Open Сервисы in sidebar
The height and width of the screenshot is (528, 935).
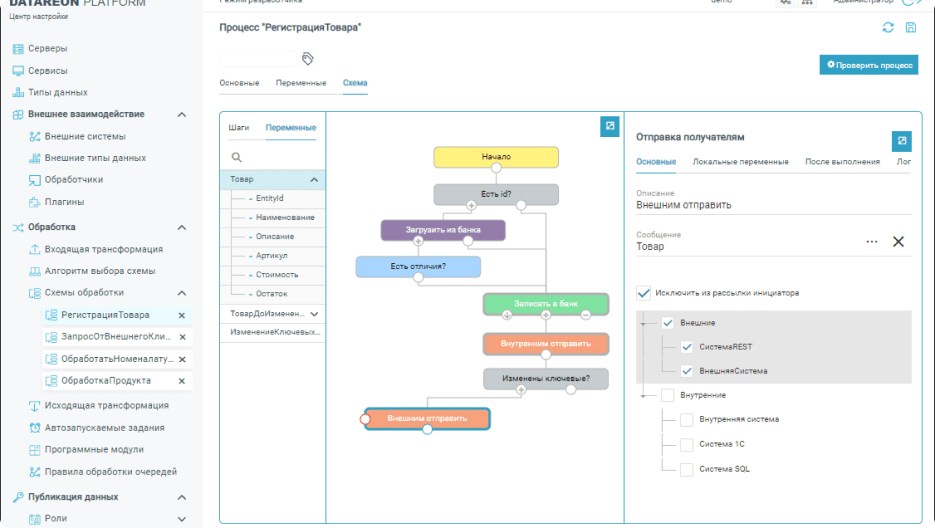click(x=47, y=70)
